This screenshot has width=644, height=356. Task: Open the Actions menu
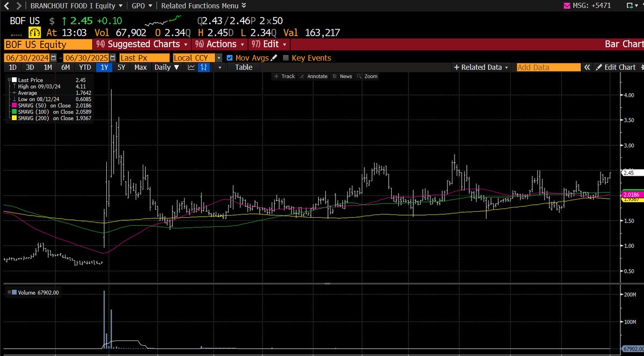click(219, 44)
